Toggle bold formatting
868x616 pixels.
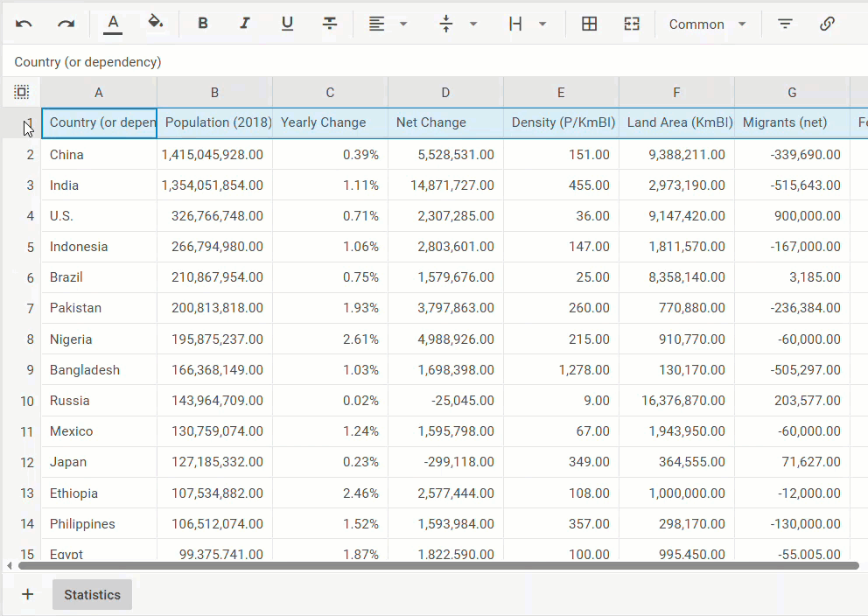(202, 24)
